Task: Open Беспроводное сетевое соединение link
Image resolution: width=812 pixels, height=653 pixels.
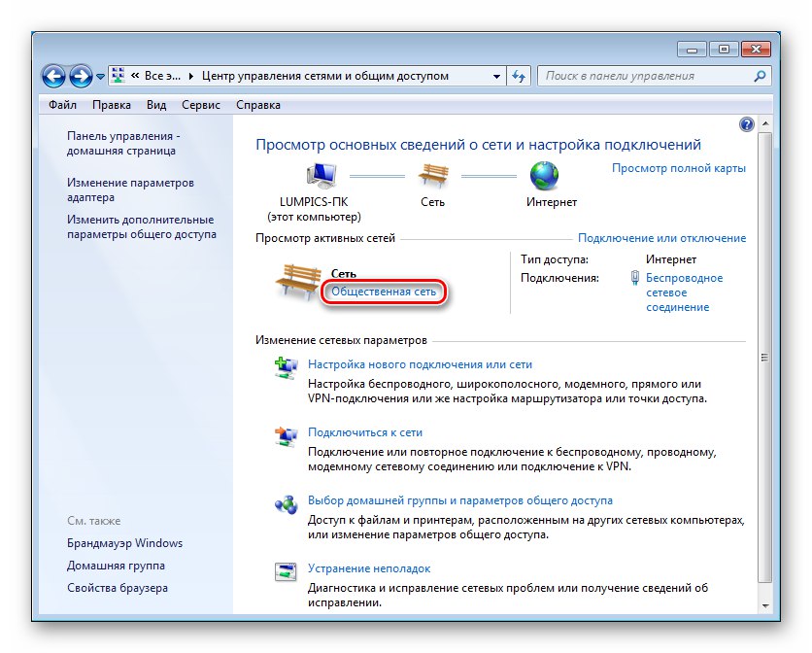Action: pyautogui.click(x=684, y=292)
